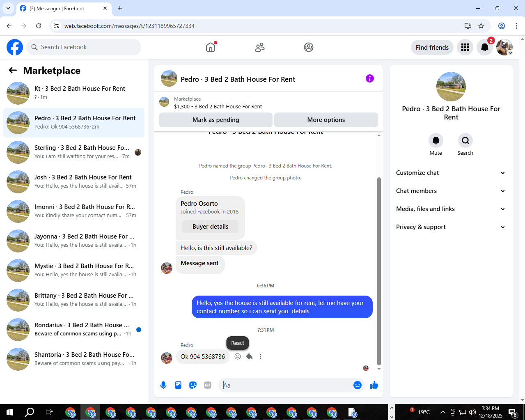This screenshot has width=525, height=420.
Task: Open Buyer details for Pedro Osorto
Action: tap(210, 227)
